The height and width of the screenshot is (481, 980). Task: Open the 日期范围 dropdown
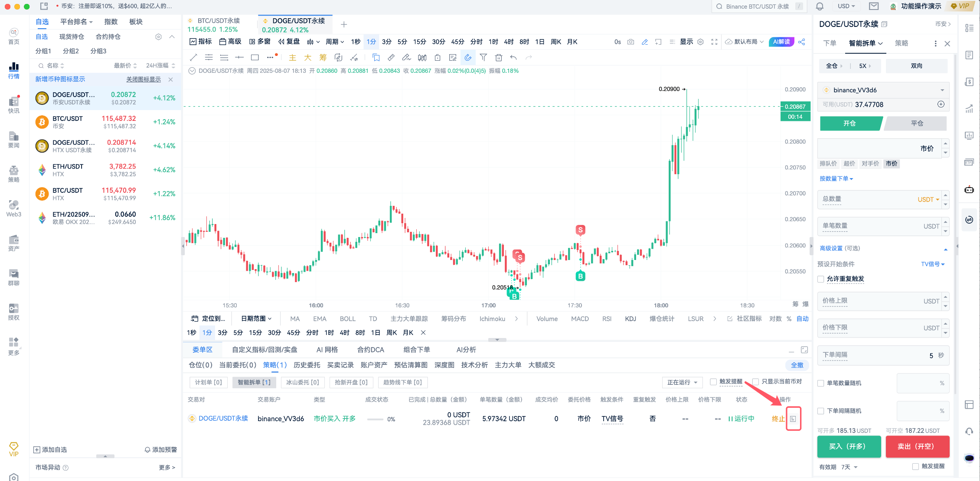256,318
